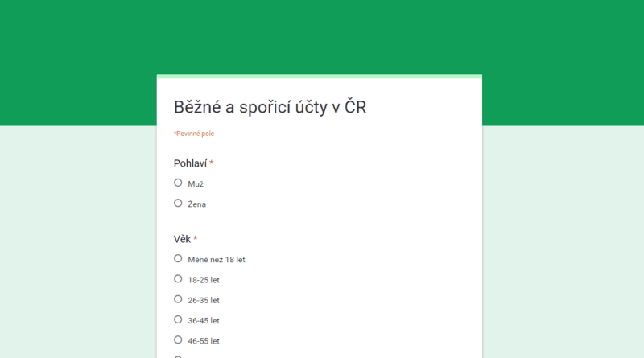Image resolution: width=644 pixels, height=358 pixels.
Task: Click the red "*Povinné pole" note
Action: coord(194,134)
